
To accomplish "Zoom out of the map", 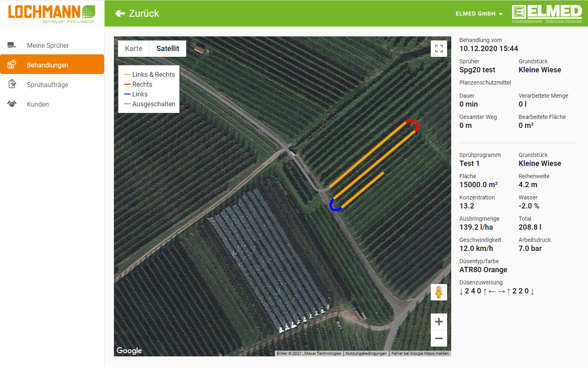I will tap(439, 338).
